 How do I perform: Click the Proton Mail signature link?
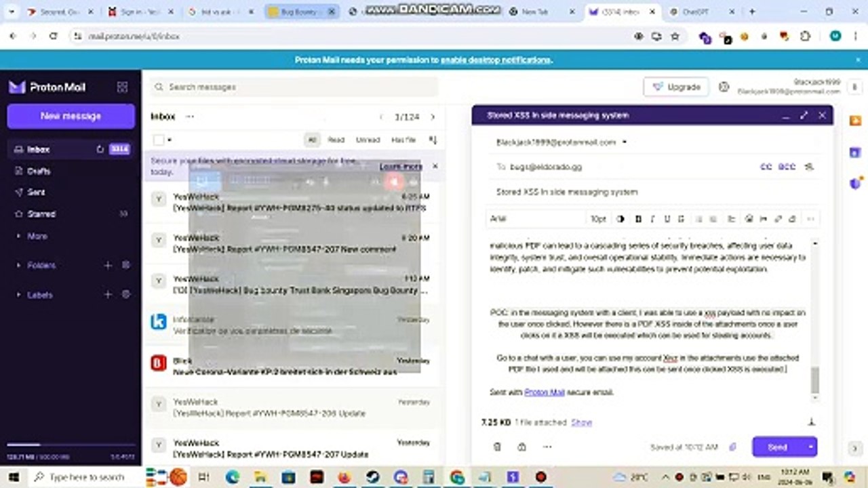tap(544, 392)
